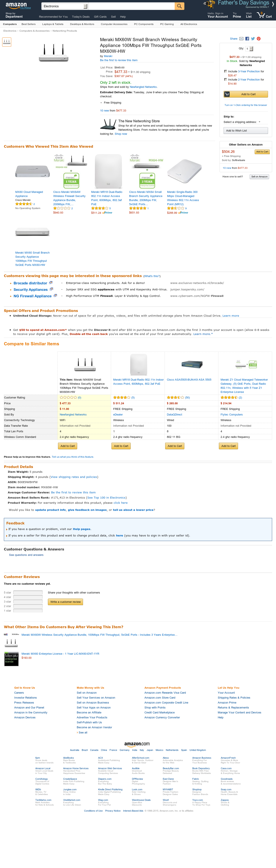Share product on Facebook

[247, 39]
